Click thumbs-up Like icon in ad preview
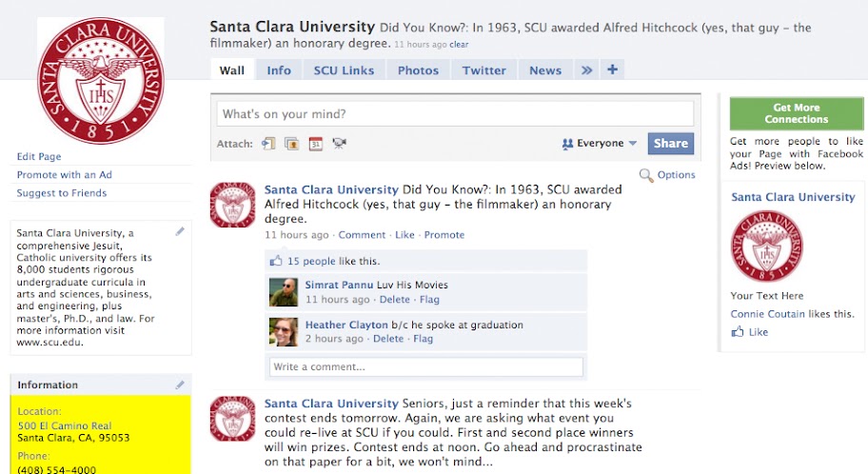This screenshot has width=868, height=474. [x=738, y=332]
